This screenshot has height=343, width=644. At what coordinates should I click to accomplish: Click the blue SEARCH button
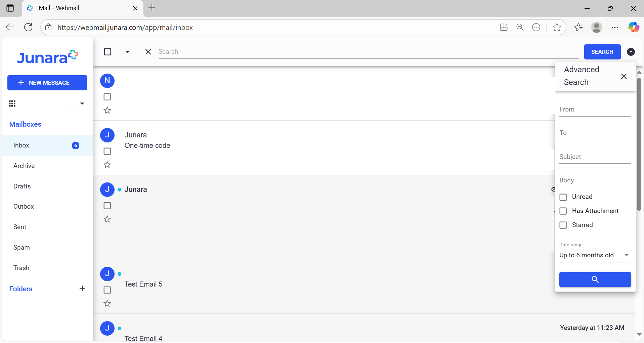click(x=602, y=52)
